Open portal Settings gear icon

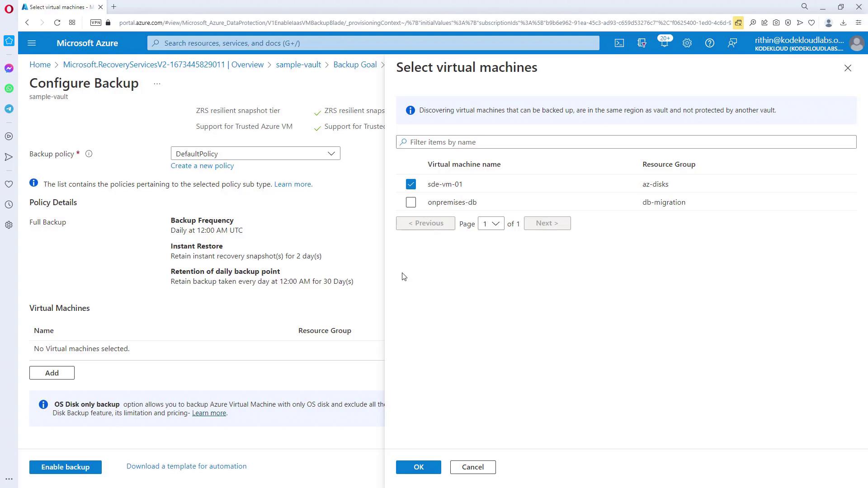pos(687,43)
